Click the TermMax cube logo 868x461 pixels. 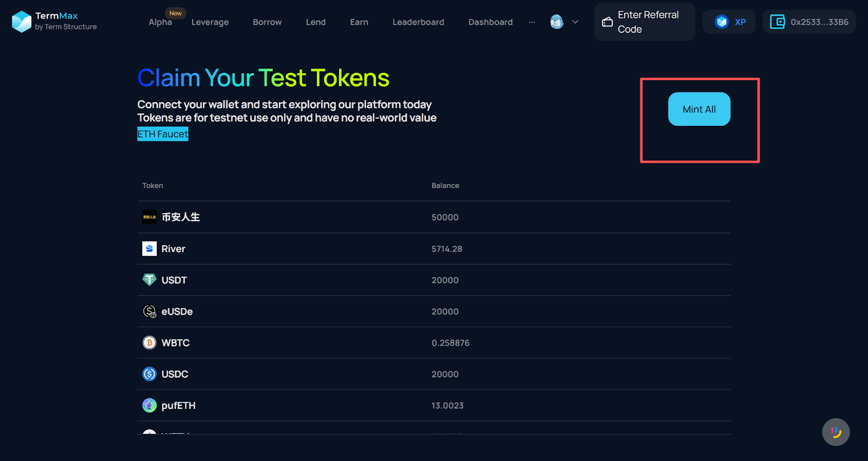(x=22, y=22)
